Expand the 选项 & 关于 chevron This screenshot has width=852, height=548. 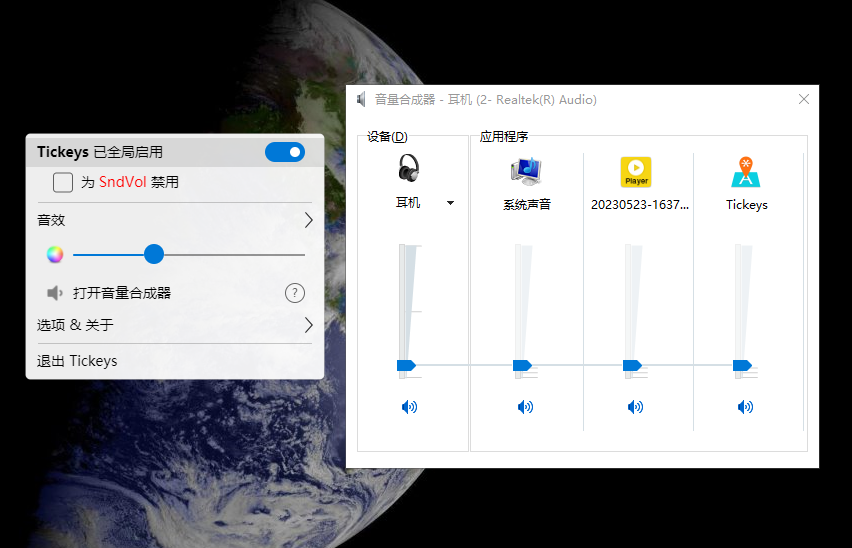point(309,325)
